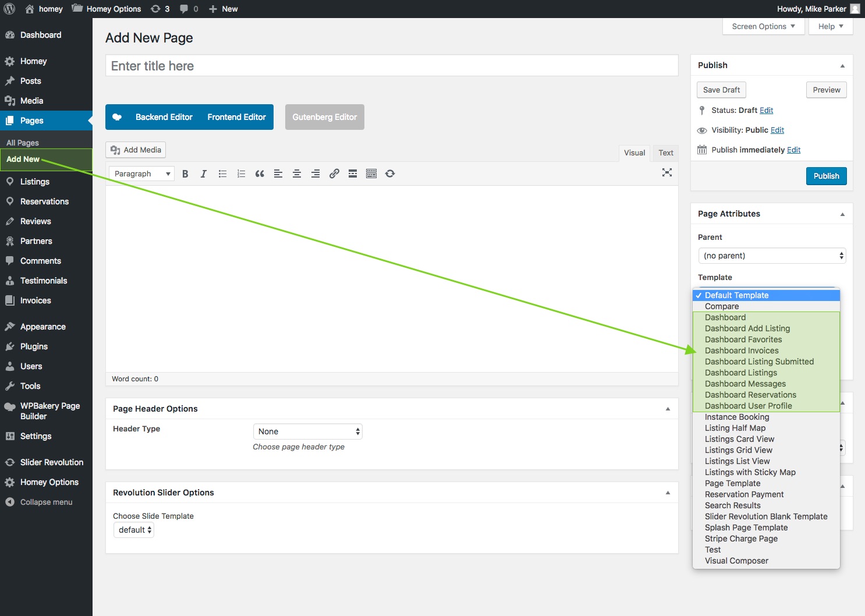Viewport: 865px width, 616px height.
Task: Collapse Page Header Options panel
Action: click(668, 409)
